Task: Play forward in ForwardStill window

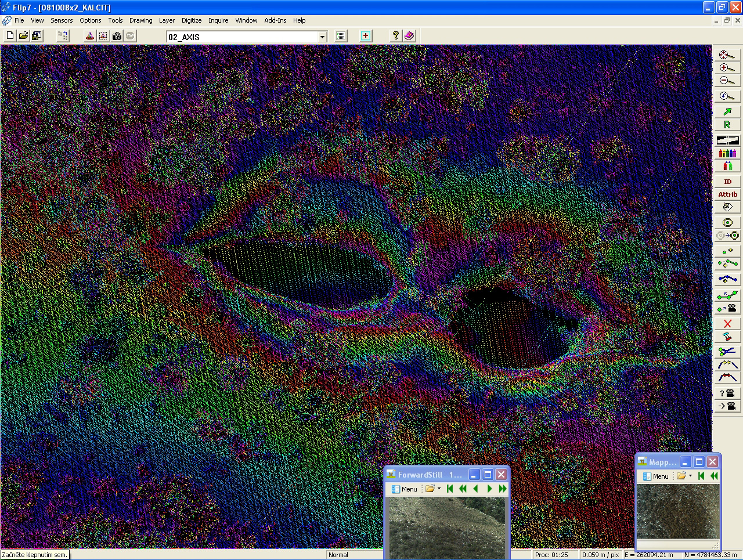Action: coord(489,489)
